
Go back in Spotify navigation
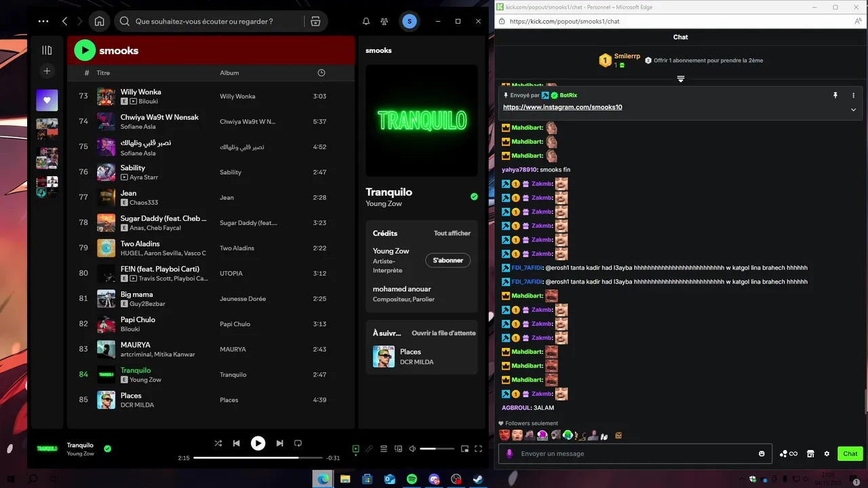pos(65,21)
